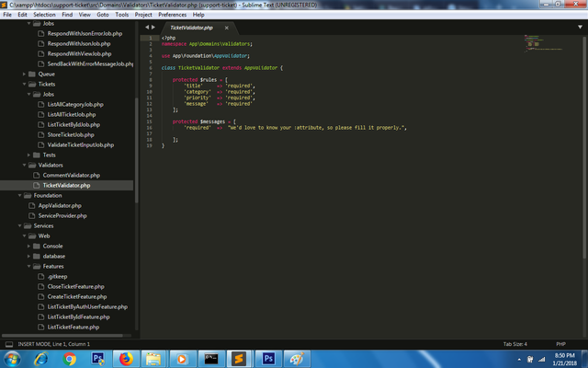Show hidden system tray icons
This screenshot has width=588, height=368.
pyautogui.click(x=519, y=360)
